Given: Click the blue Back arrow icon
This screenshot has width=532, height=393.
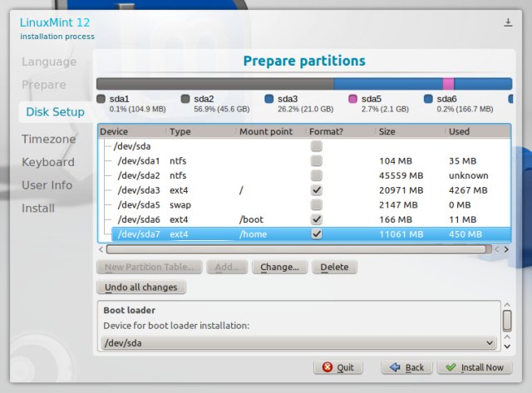Looking at the screenshot, I should (395, 367).
